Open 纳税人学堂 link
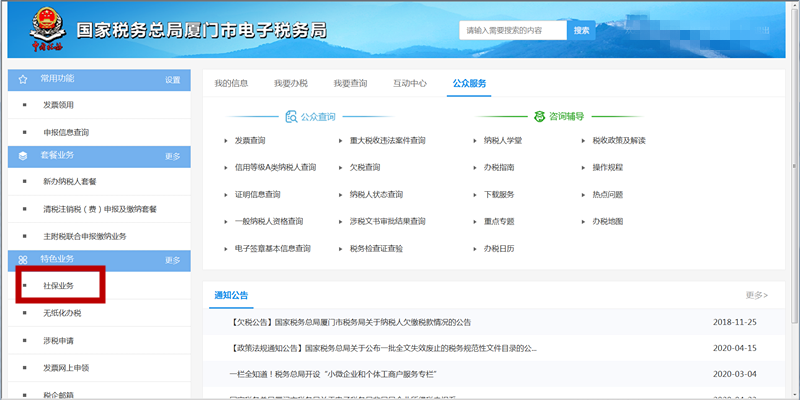The height and width of the screenshot is (400, 800). pos(503,140)
